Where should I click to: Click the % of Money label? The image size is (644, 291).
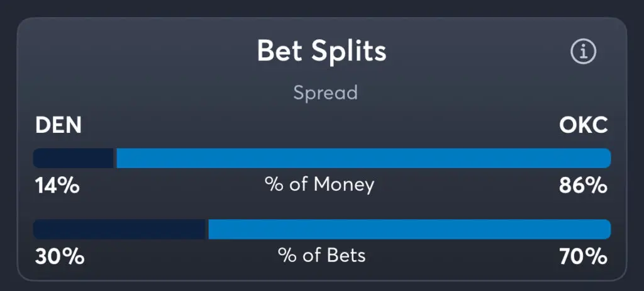pos(319,185)
